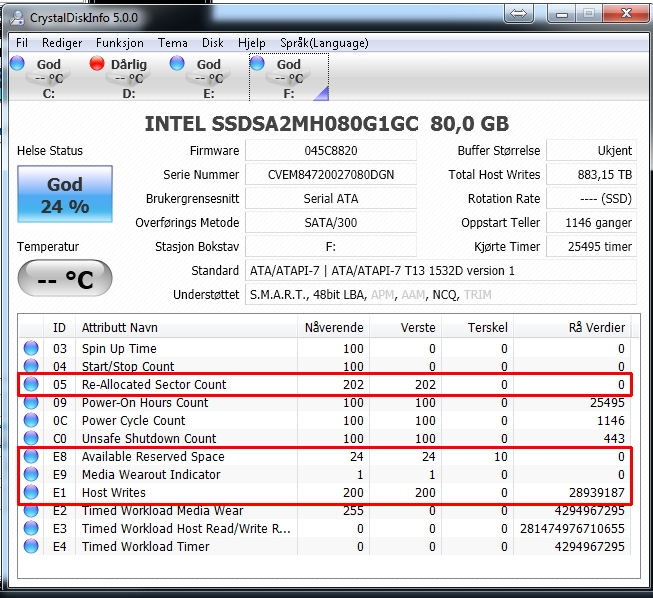
Task: Click the Attributt Navn column header
Action: point(187,327)
